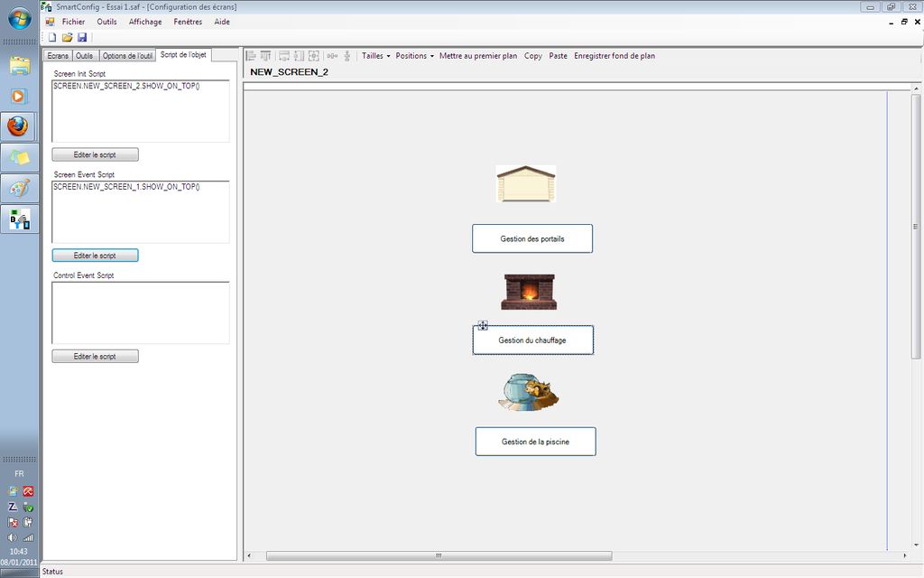Select the fireplace image on canvas
The image size is (924, 578).
tap(529, 292)
